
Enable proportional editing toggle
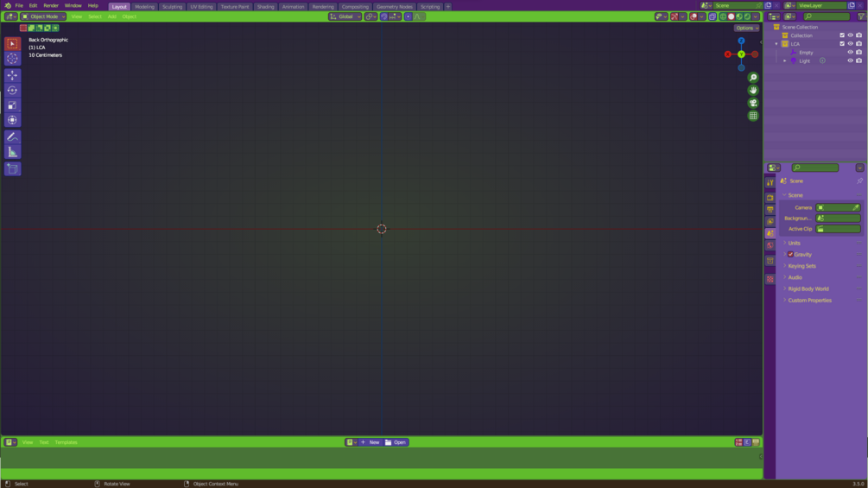click(408, 16)
